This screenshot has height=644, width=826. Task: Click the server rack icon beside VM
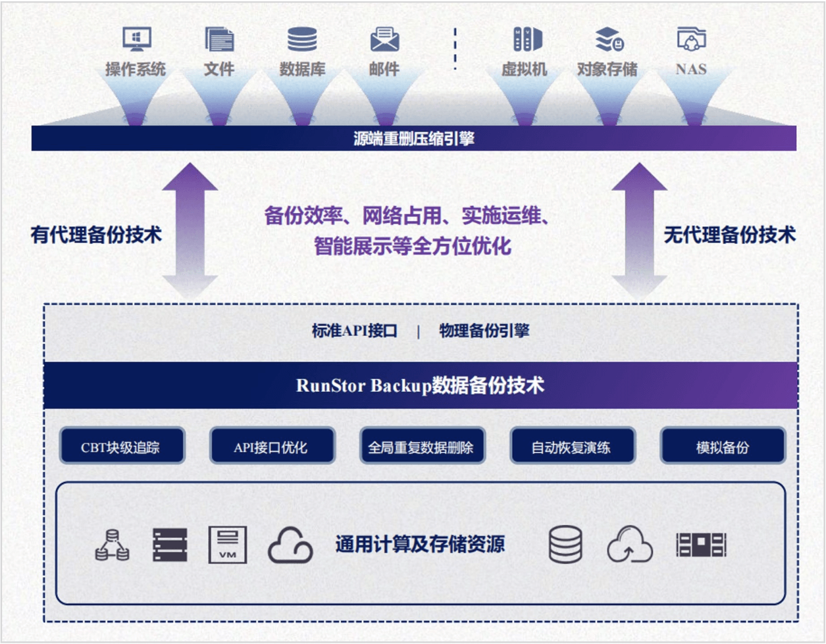[170, 545]
